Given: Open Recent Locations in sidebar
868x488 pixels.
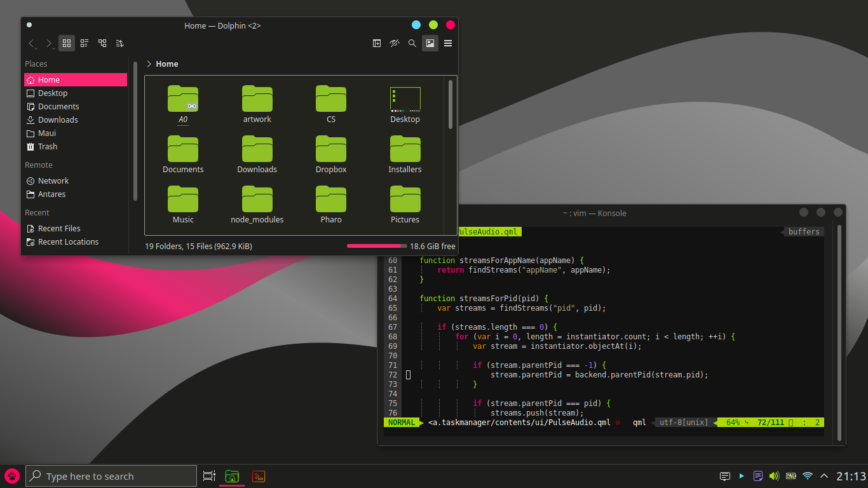Looking at the screenshot, I should (x=76, y=242).
